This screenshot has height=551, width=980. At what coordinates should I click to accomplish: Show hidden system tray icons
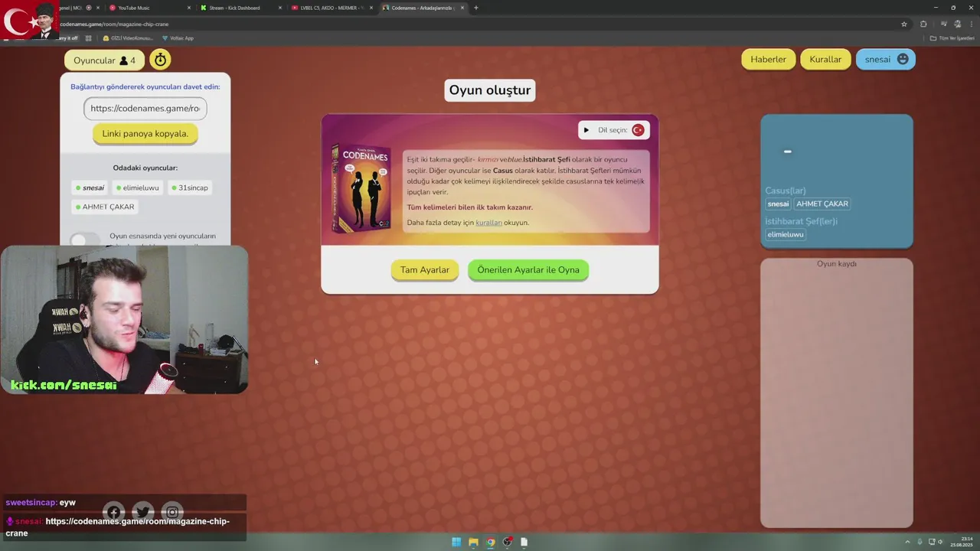[907, 542]
